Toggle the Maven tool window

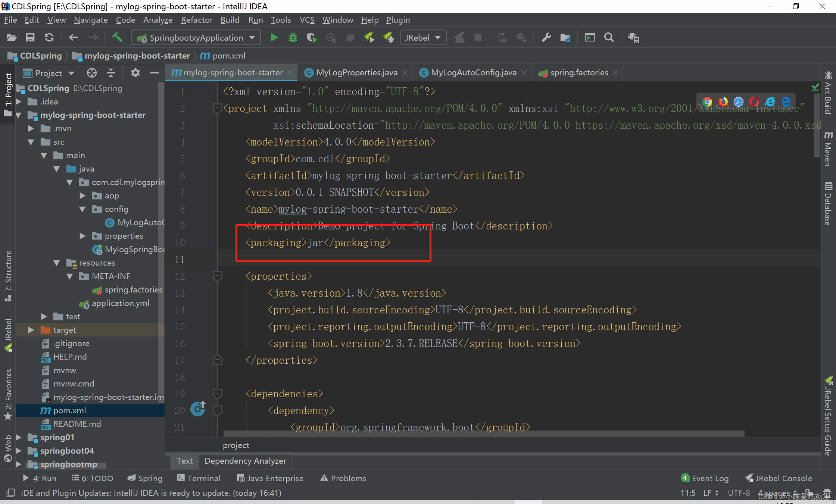[828, 149]
